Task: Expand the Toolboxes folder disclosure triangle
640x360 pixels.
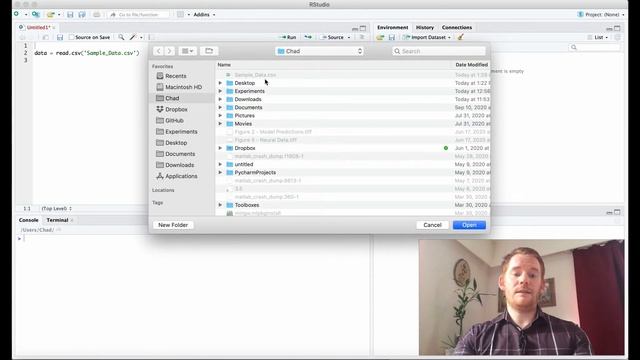Action: (x=220, y=205)
